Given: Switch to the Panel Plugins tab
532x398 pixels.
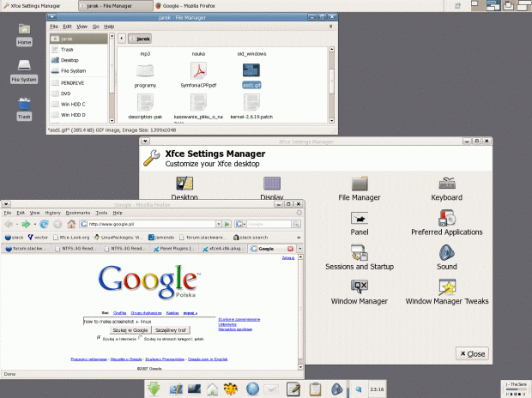Looking at the screenshot, I should (177, 249).
